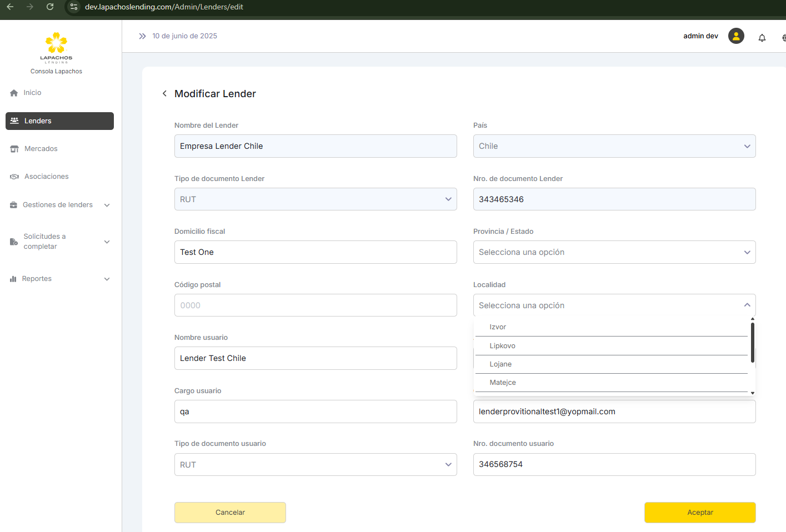Collapse sidebar with double chevron icon
The width and height of the screenshot is (786, 532).
(x=142, y=36)
